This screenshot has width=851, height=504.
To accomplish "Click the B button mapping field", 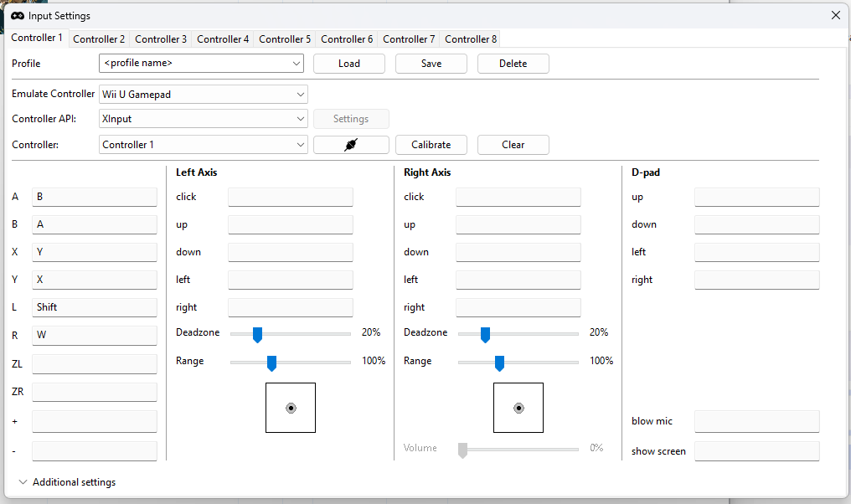I will pyautogui.click(x=95, y=224).
